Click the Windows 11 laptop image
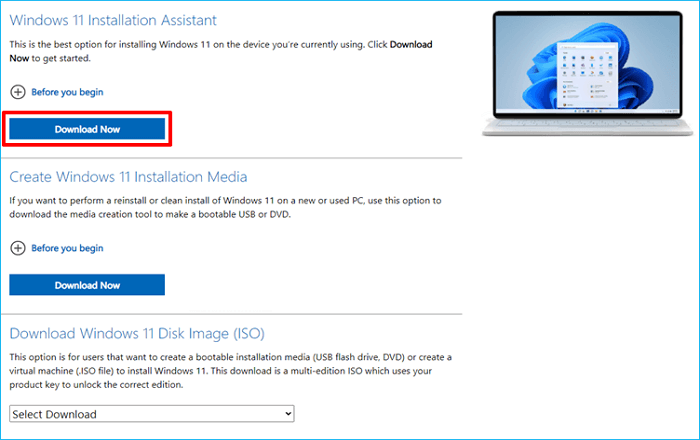700x440 pixels. pyautogui.click(x=588, y=74)
